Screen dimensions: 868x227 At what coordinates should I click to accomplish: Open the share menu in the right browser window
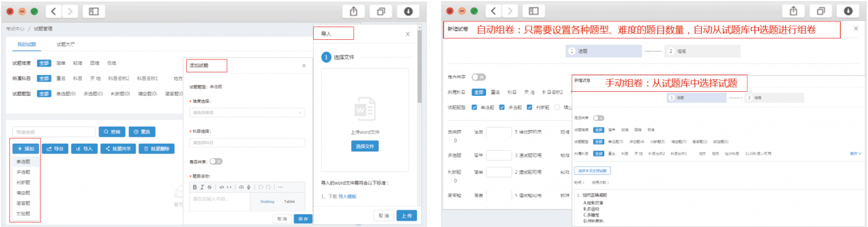click(794, 11)
